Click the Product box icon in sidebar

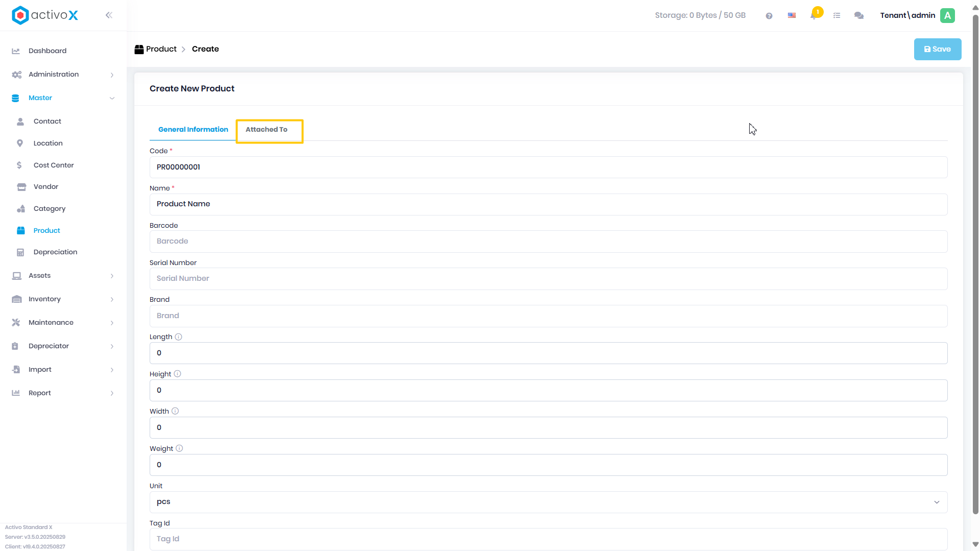(21, 231)
